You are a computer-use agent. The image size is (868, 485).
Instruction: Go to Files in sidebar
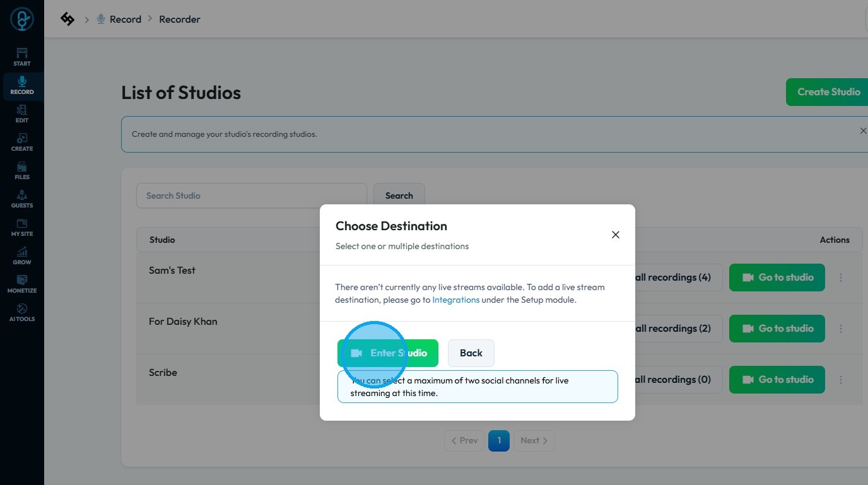[x=21, y=170]
